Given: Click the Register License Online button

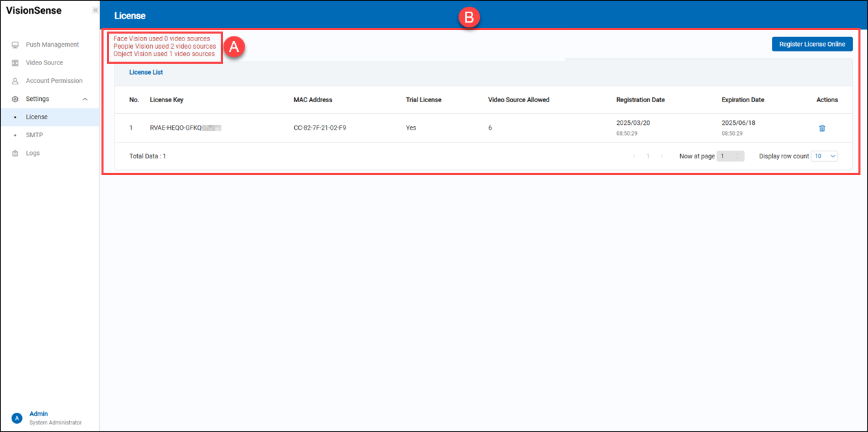Looking at the screenshot, I should (812, 44).
